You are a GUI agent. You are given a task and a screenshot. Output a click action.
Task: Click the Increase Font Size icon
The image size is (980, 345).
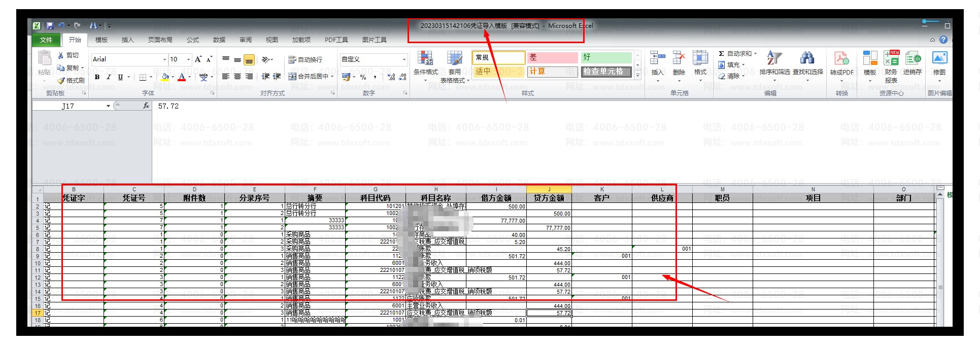[x=198, y=59]
